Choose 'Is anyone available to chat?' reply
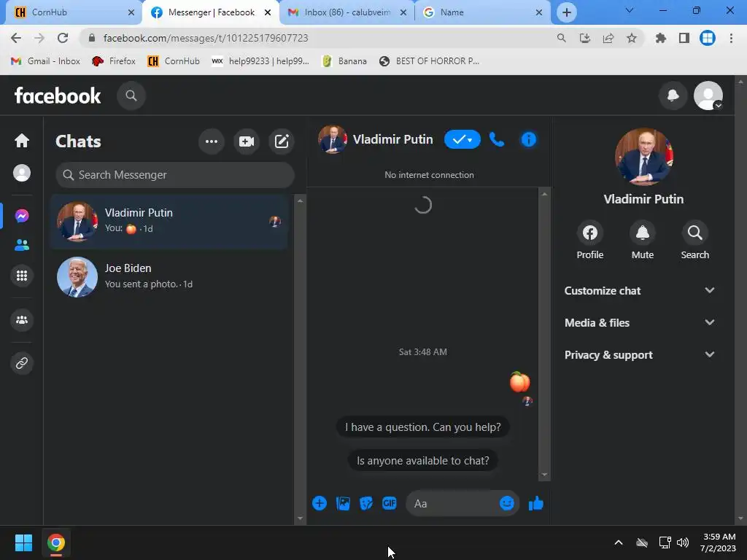Image resolution: width=747 pixels, height=560 pixels. click(x=422, y=461)
